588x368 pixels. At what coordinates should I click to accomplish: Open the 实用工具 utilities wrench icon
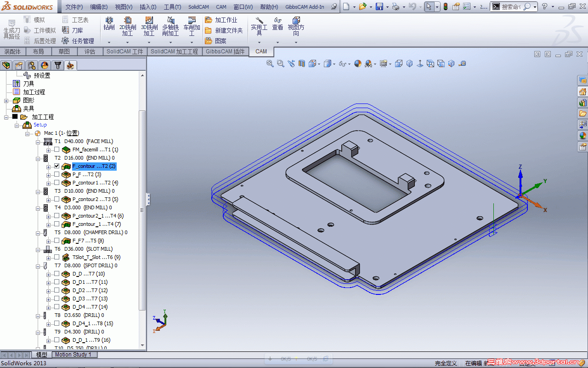(x=259, y=20)
